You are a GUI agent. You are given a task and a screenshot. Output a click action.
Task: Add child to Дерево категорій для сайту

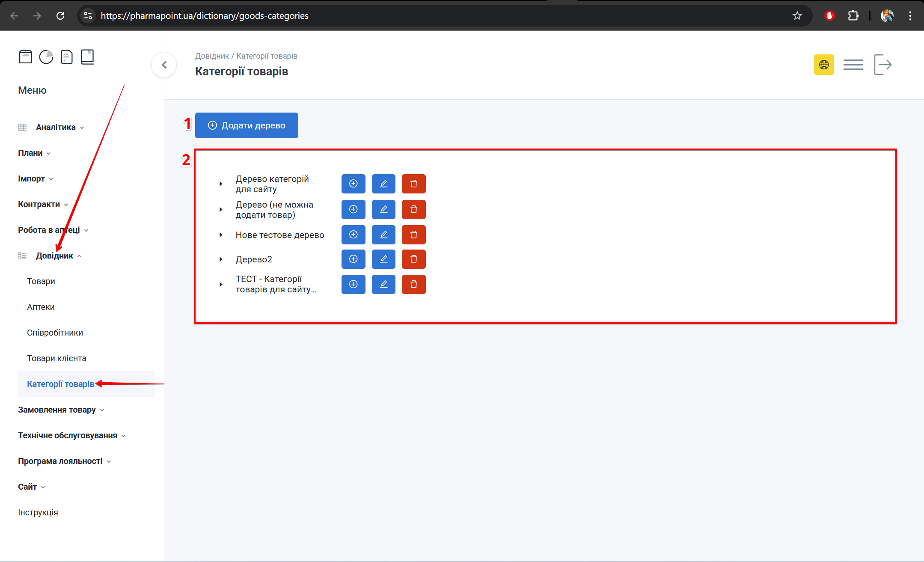click(x=353, y=184)
